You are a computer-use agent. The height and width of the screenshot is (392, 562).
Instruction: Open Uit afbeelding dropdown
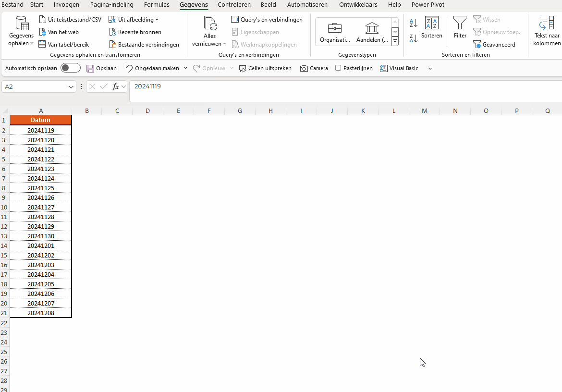tap(134, 20)
